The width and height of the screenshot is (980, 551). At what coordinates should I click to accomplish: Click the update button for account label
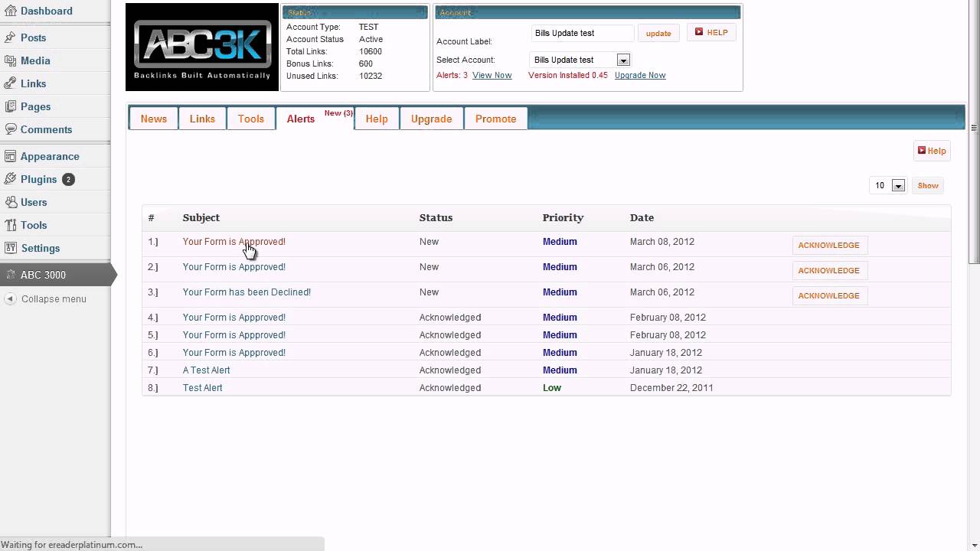tap(658, 33)
